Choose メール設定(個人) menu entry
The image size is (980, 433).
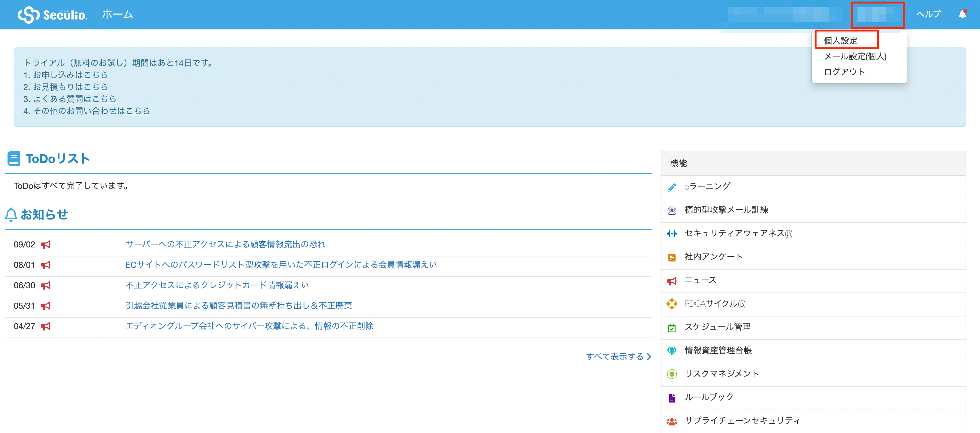(x=854, y=56)
